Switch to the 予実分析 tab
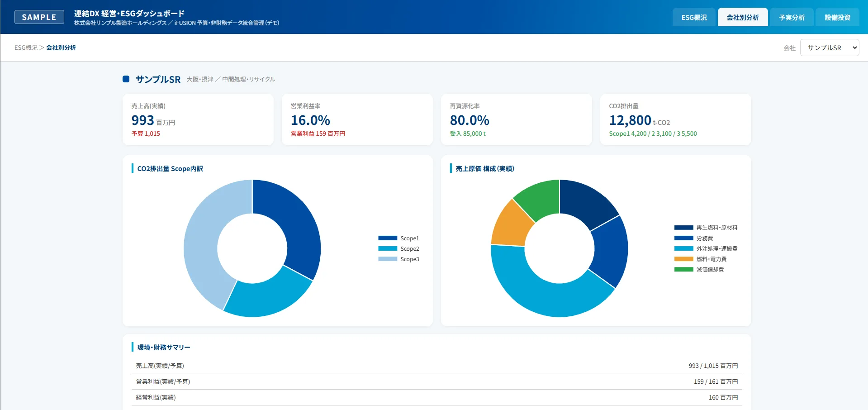The width and height of the screenshot is (868, 410). (792, 17)
